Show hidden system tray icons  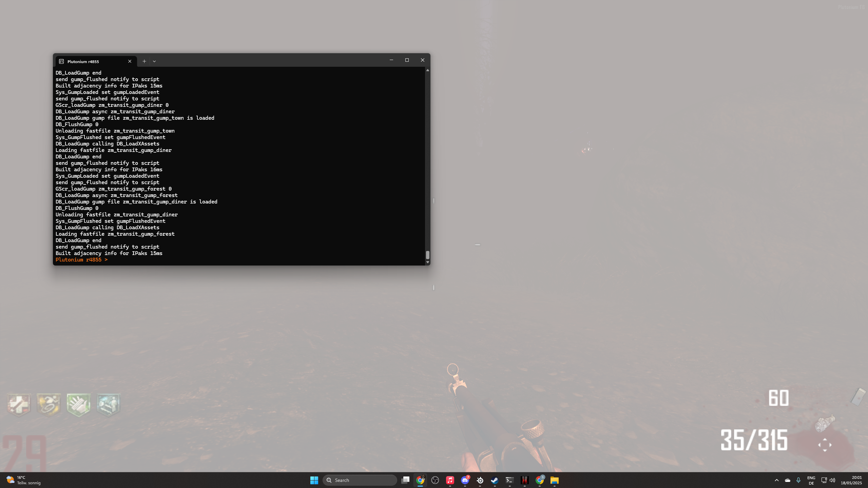pos(776,480)
